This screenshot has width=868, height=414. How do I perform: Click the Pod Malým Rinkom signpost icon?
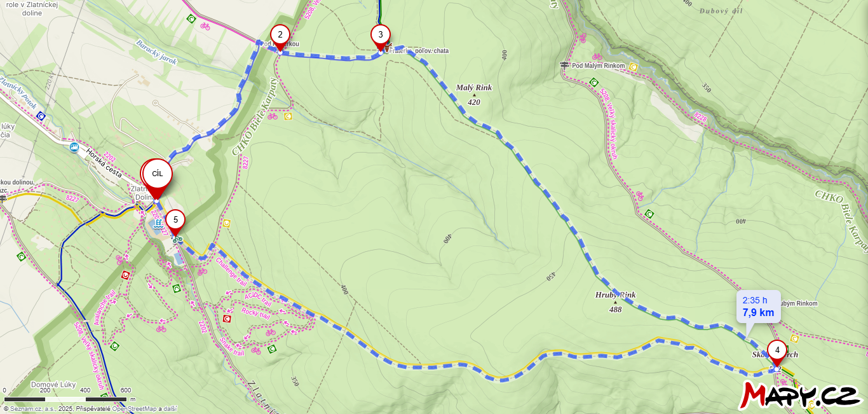(565, 65)
